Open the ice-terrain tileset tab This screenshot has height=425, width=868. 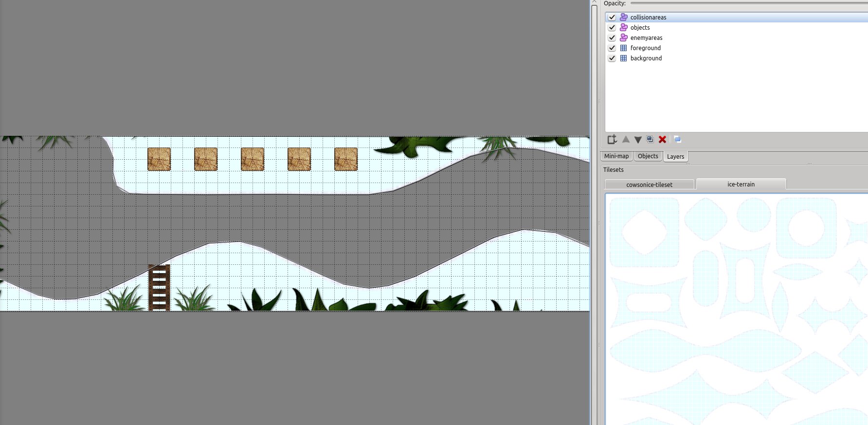(x=741, y=184)
